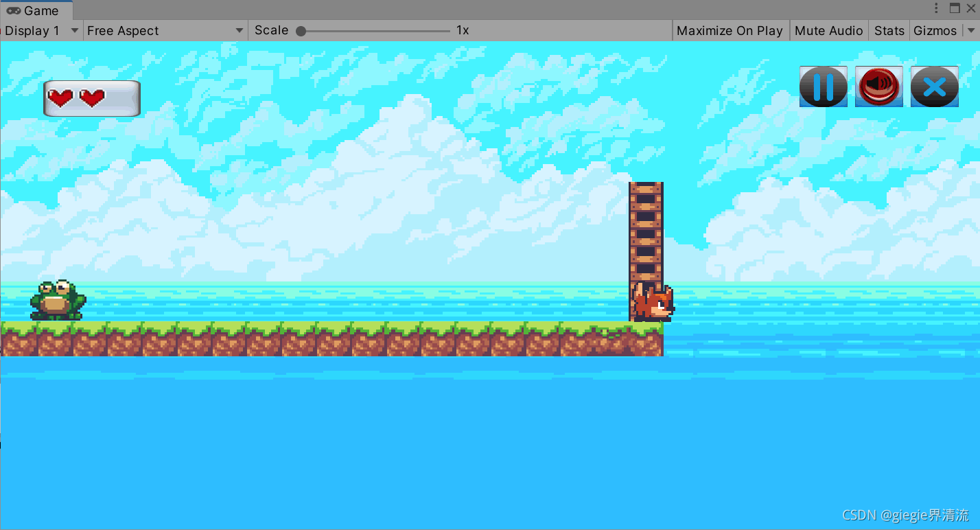
Task: Click the grass platform tile
Action: [332, 338]
